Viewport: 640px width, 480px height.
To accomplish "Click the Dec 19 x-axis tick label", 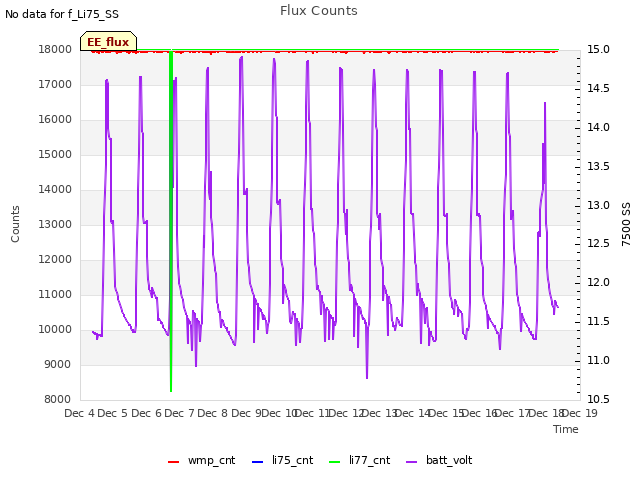I will (580, 413).
